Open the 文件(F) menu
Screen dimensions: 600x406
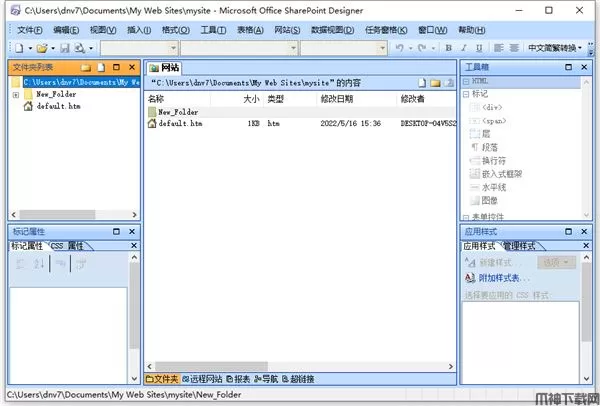pyautogui.click(x=30, y=30)
